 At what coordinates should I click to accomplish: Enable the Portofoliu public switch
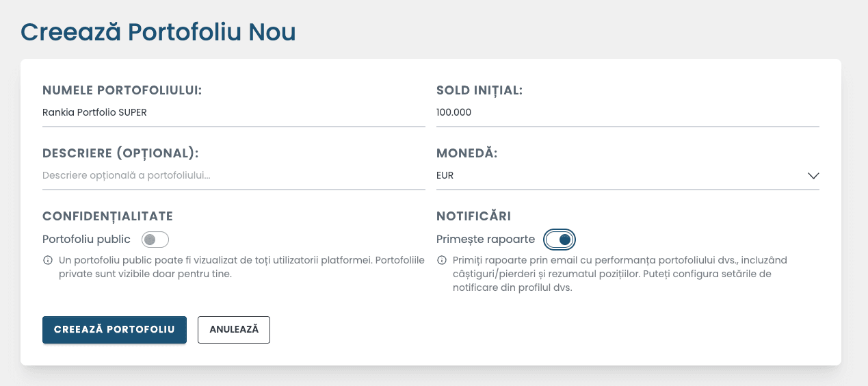pyautogui.click(x=155, y=240)
